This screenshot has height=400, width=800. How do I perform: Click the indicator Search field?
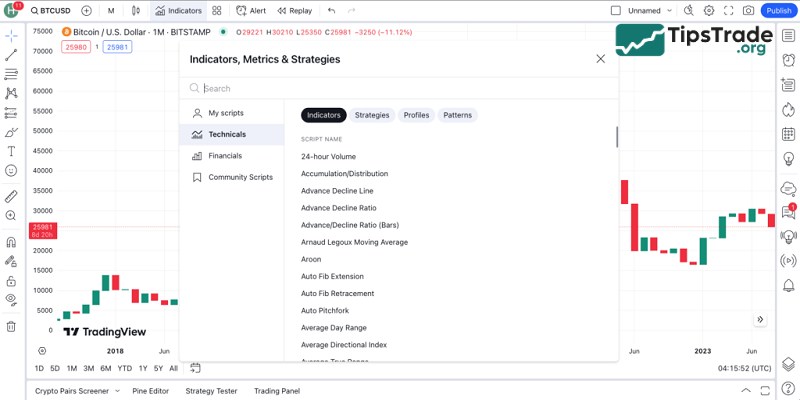click(400, 88)
